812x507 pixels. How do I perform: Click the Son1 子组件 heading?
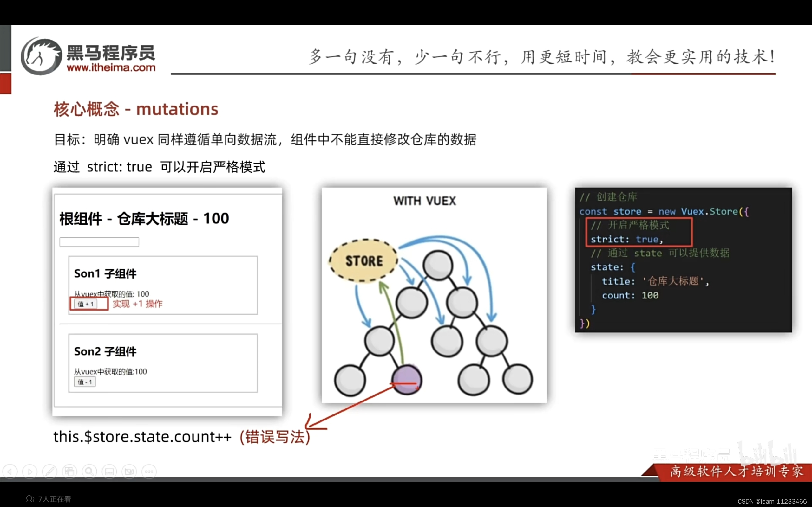pos(105,273)
